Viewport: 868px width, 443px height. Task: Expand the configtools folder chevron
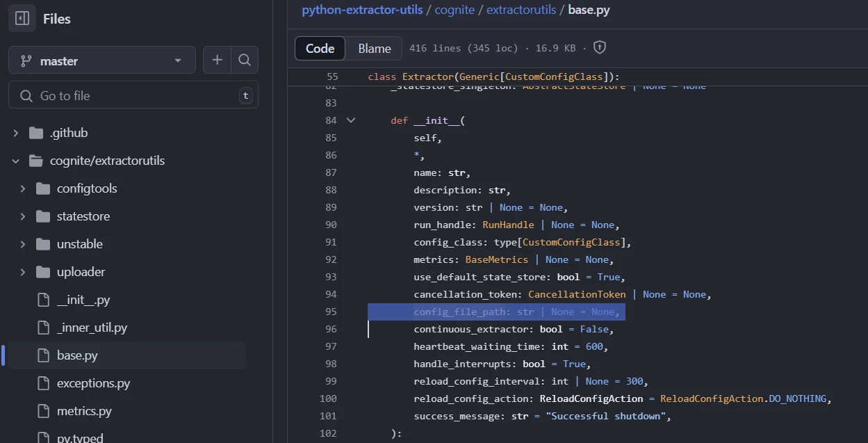point(23,188)
